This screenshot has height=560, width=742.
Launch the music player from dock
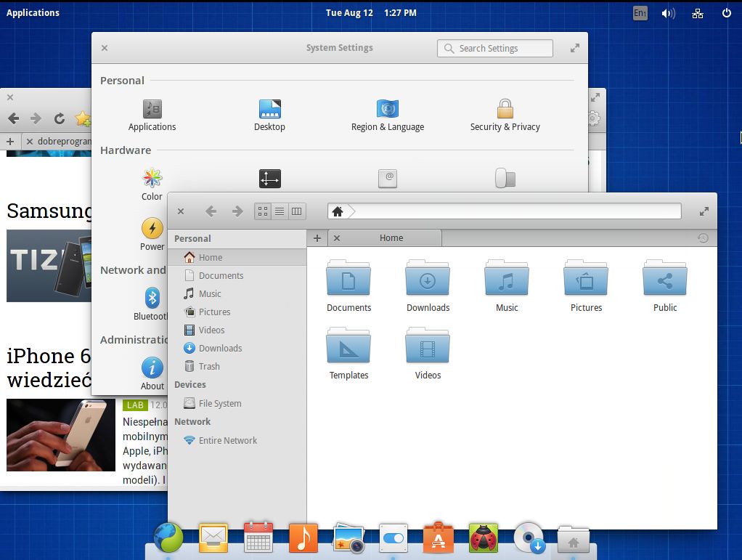click(303, 538)
